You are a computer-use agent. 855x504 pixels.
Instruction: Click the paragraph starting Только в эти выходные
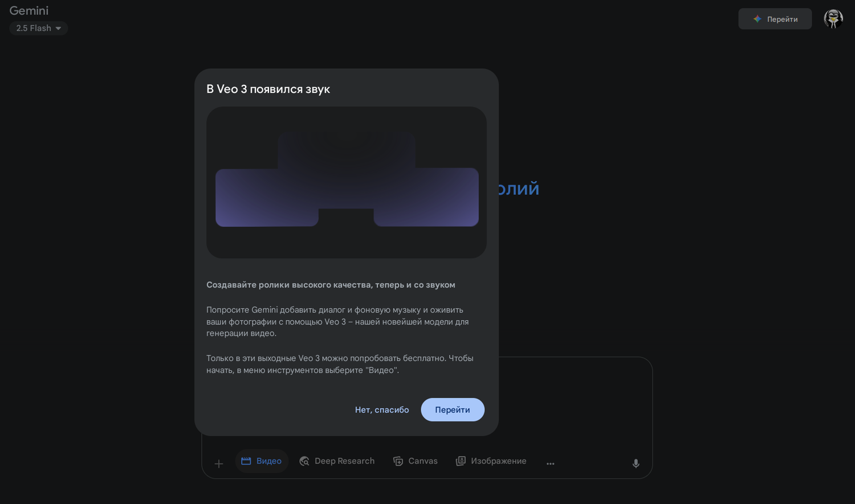[x=340, y=364]
